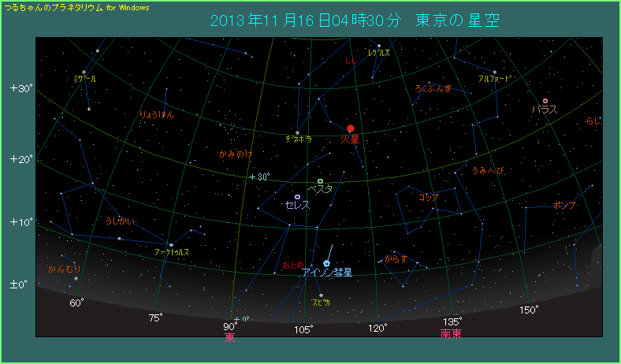Viewport: 621px width, 364px height.
Task: Select the うしかい (Boötes) constellation label
Action: click(x=121, y=221)
